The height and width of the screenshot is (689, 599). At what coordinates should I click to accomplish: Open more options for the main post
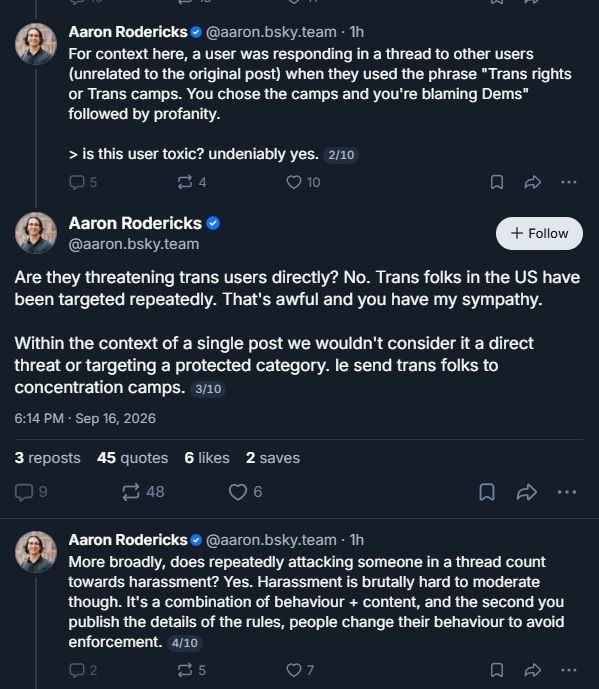(566, 492)
